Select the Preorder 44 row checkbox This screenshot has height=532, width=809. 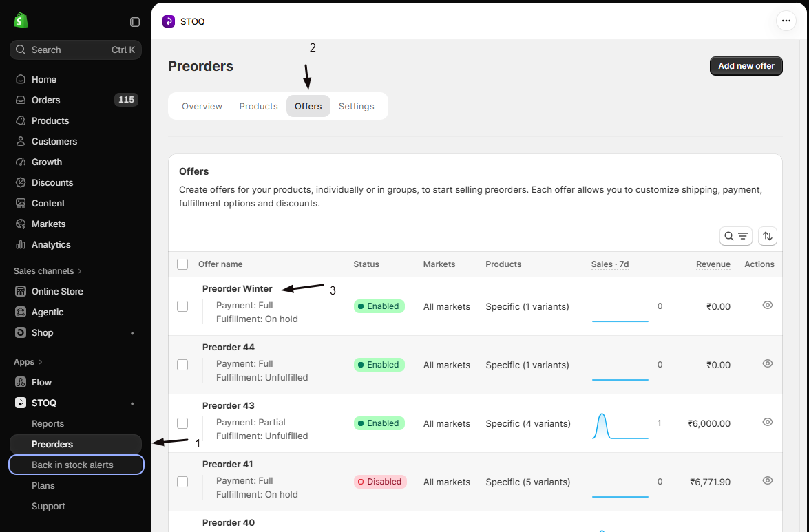click(182, 365)
